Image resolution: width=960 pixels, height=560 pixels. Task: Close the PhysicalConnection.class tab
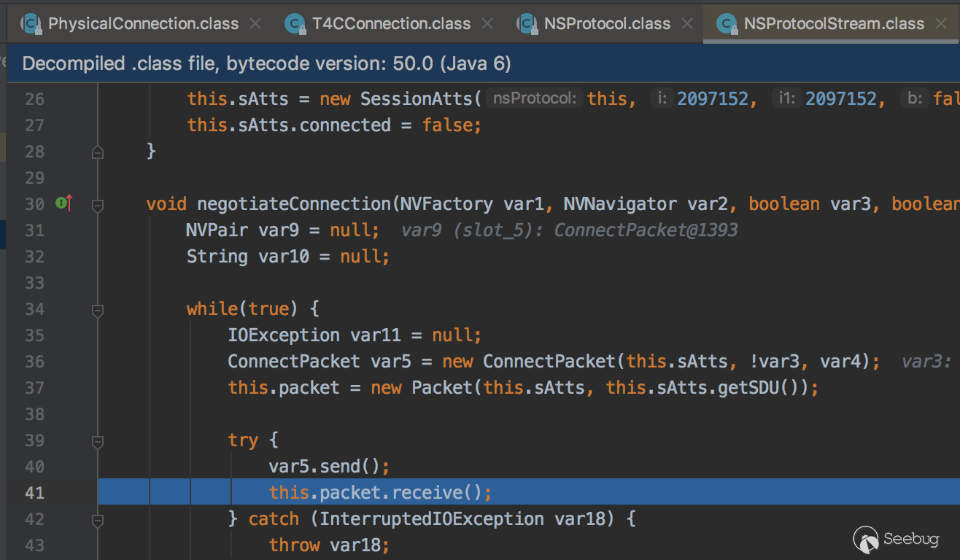(x=255, y=24)
